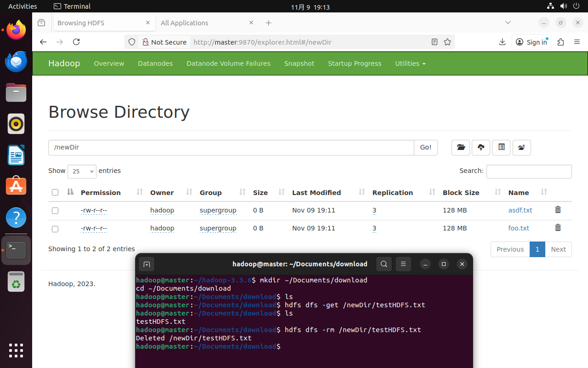Open terminal hamburger menu
The height and width of the screenshot is (368, 588).
(403, 264)
